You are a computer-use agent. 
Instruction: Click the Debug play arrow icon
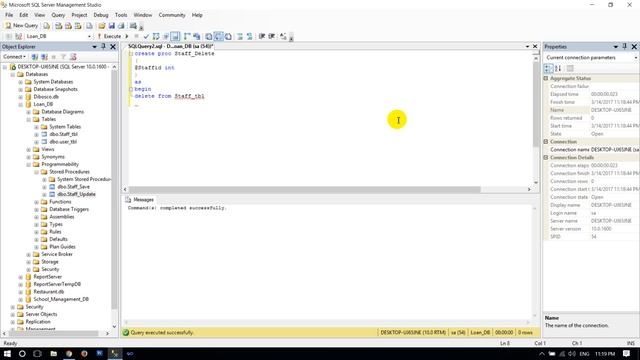(x=127, y=36)
